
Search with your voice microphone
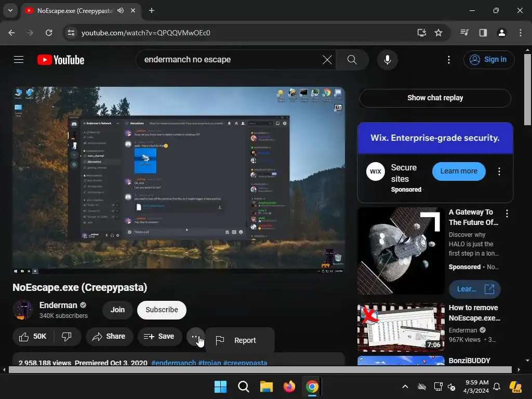point(388,60)
